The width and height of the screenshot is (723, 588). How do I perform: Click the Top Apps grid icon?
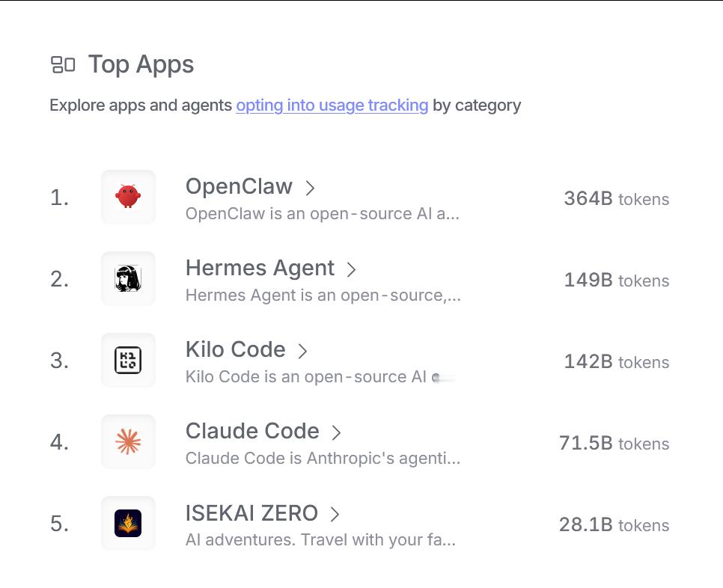click(x=63, y=64)
